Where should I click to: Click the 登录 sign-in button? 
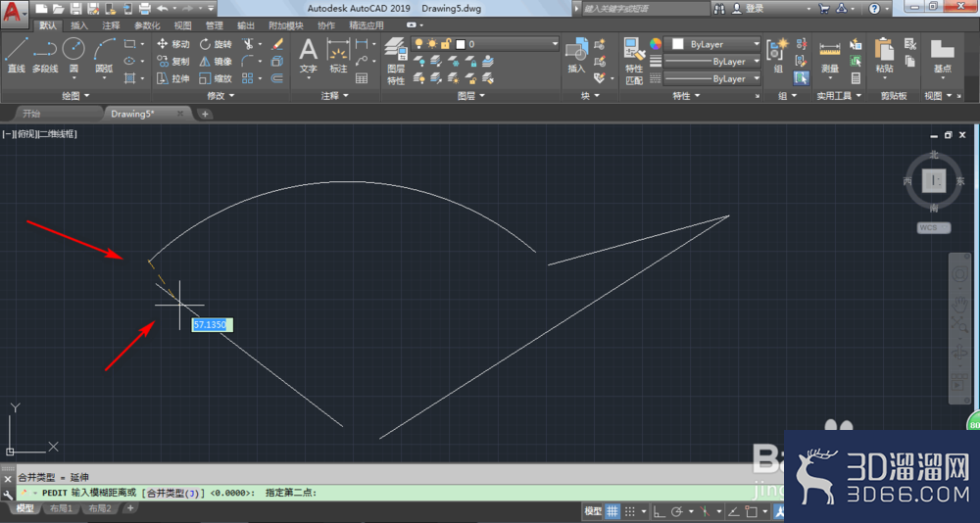pos(755,9)
